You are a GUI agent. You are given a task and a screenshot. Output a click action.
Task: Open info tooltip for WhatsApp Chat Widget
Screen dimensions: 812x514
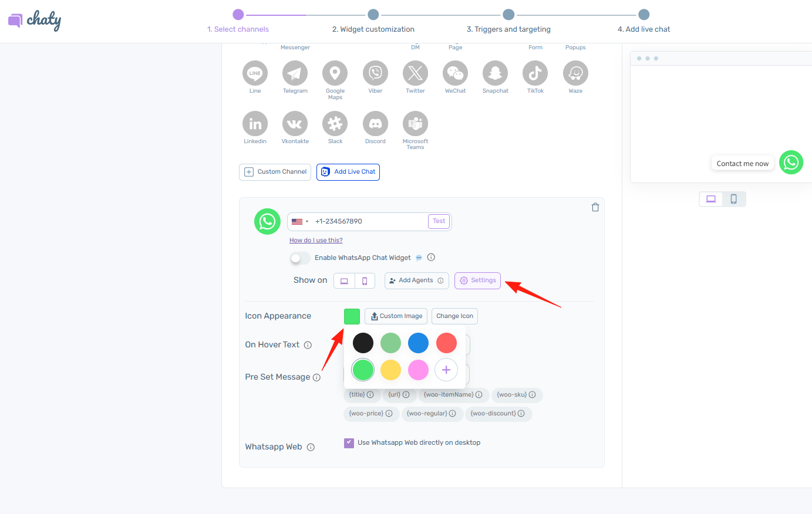pos(431,257)
